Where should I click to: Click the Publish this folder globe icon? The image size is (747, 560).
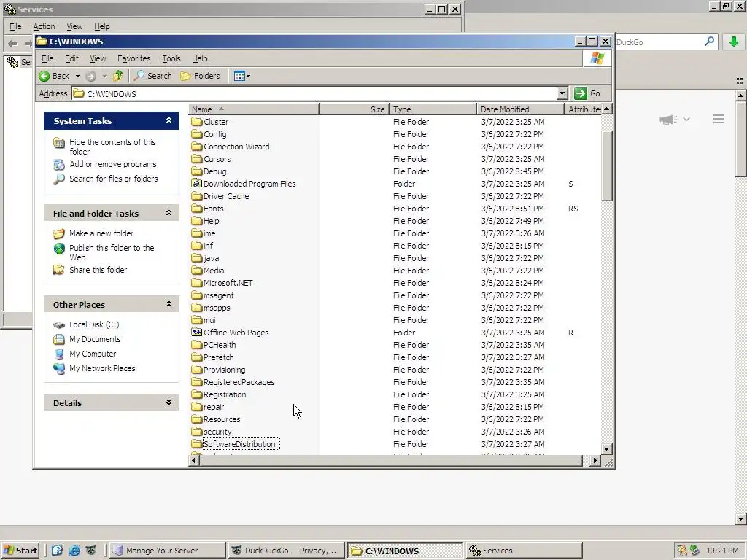(59, 248)
